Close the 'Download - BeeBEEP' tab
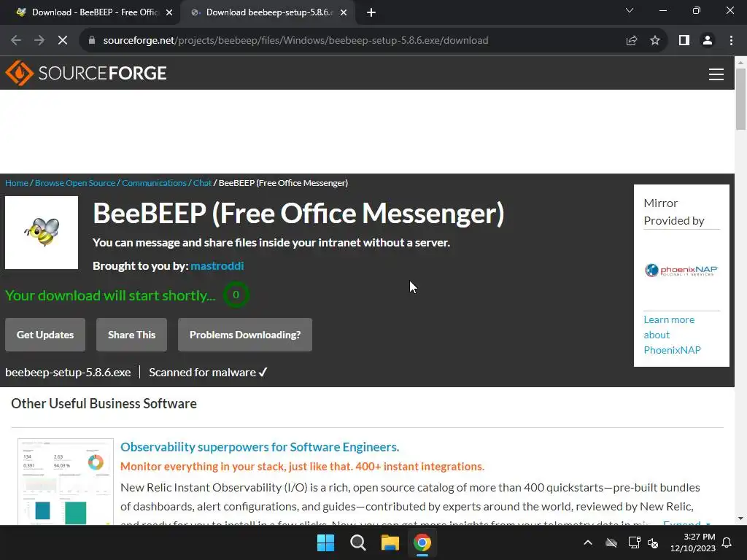Screen dimensions: 747x560 [169, 13]
